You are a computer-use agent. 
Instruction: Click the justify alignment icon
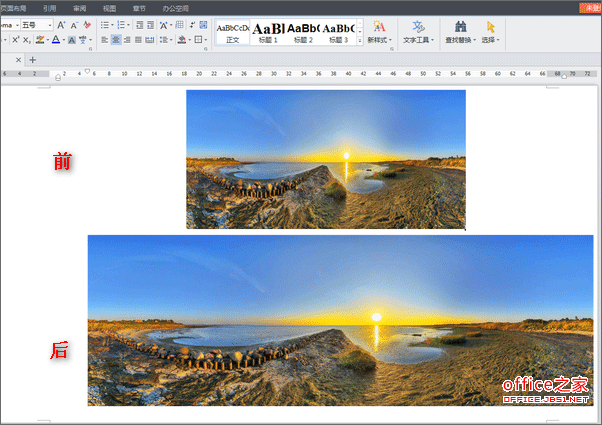point(138,40)
